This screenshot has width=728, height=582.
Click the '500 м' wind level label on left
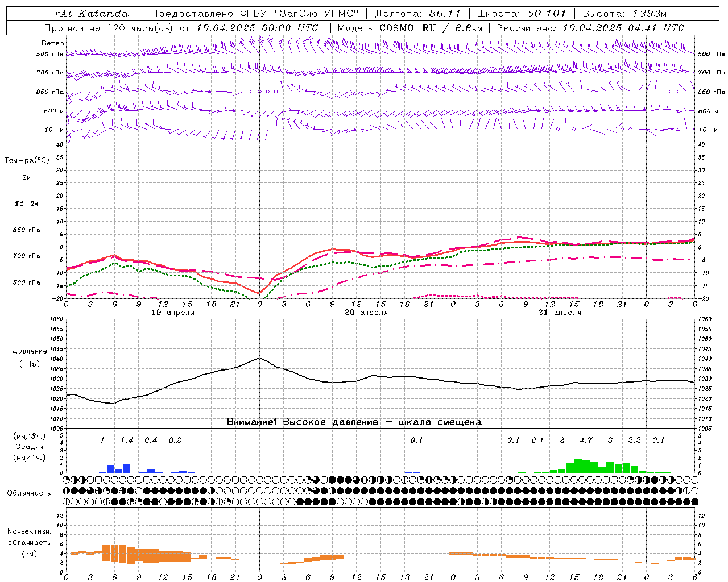tap(54, 111)
